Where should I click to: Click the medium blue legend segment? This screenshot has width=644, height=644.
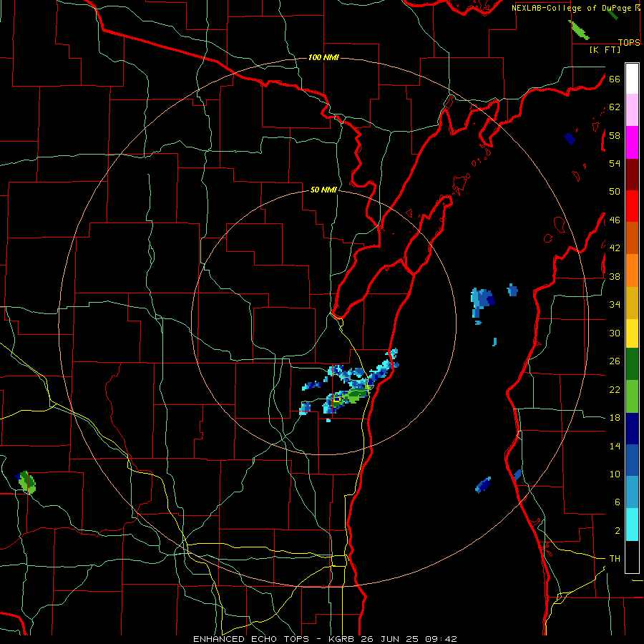point(632,461)
